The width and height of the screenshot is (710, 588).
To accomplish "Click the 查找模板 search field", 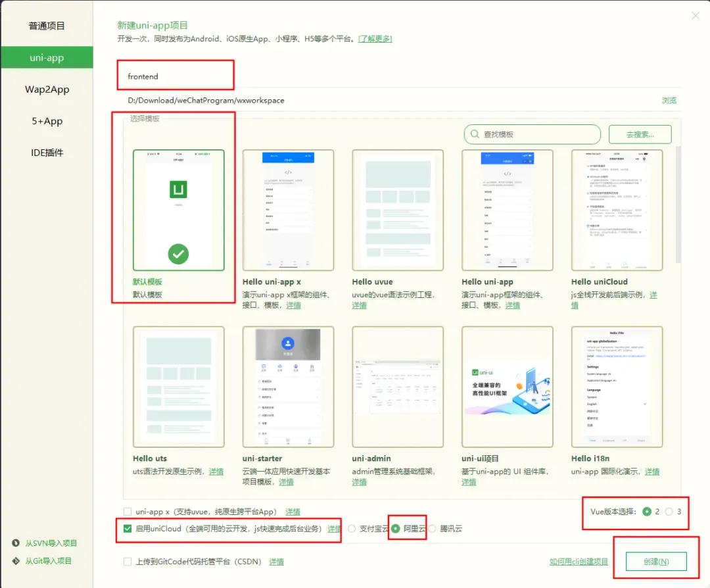I will [532, 135].
